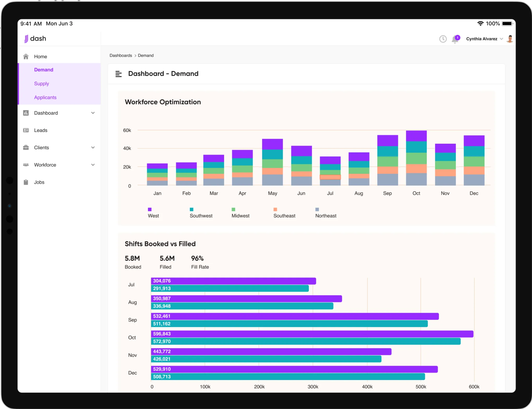This screenshot has height=409, width=532.
Task: Click the Dashboards breadcrumb link
Action: [120, 55]
